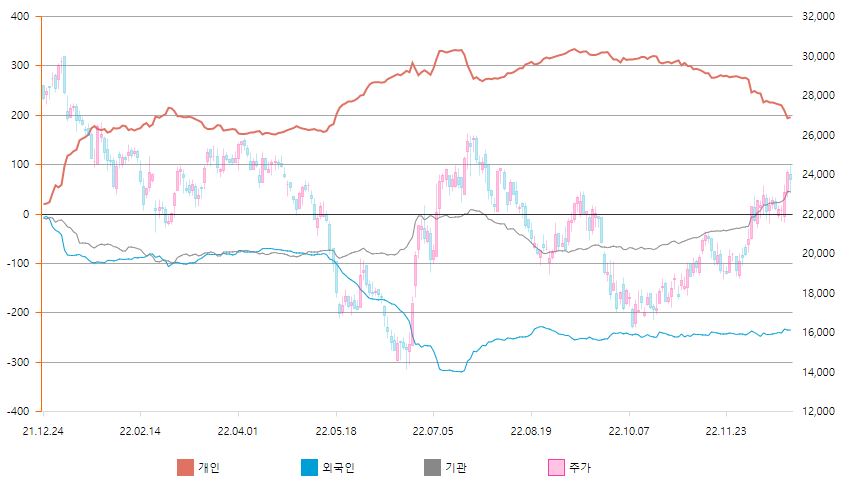This screenshot has width=849, height=486.
Task: Show or hide 주가 via its legend text
Action: click(579, 467)
